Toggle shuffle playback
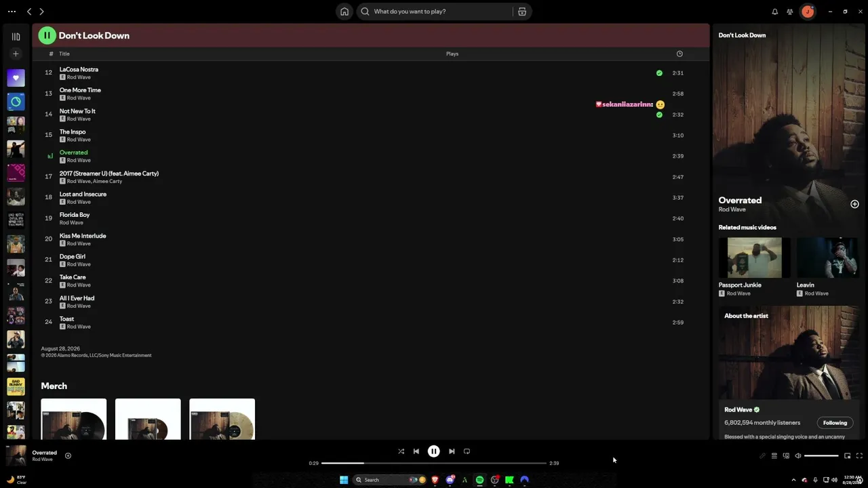The width and height of the screenshot is (868, 488). [401, 451]
